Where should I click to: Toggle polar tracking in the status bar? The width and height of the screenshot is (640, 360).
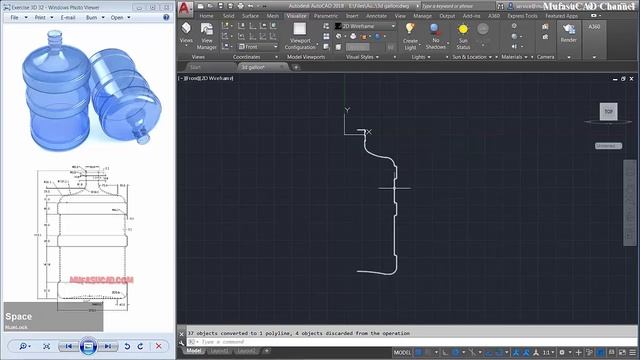click(456, 352)
